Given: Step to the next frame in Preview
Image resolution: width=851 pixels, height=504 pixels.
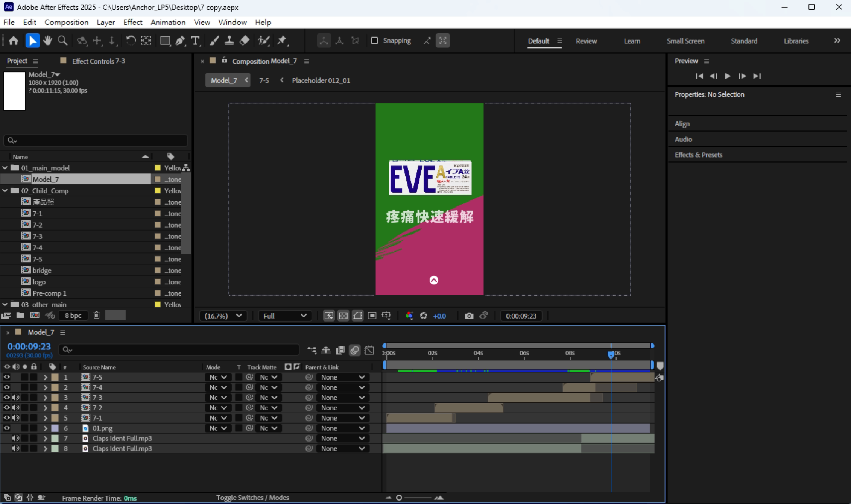Looking at the screenshot, I should tap(742, 76).
